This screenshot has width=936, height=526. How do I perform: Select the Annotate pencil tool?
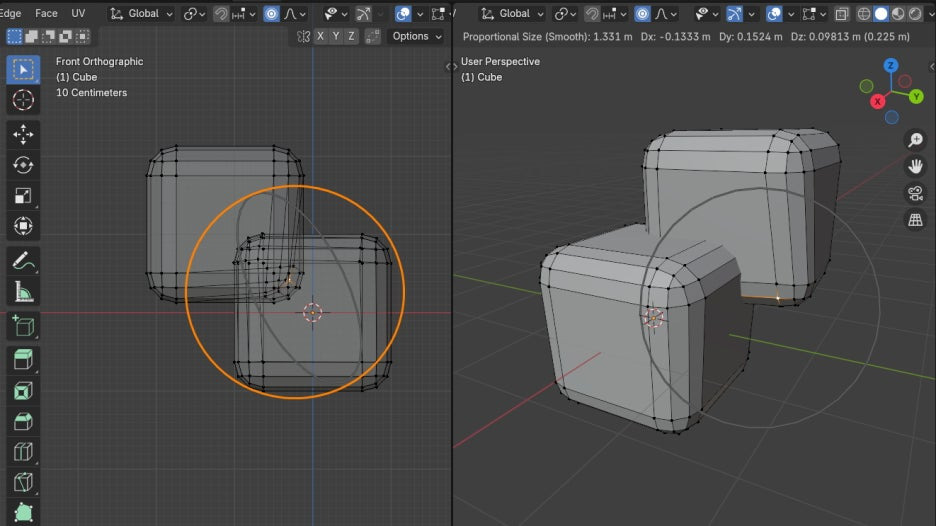pos(23,261)
